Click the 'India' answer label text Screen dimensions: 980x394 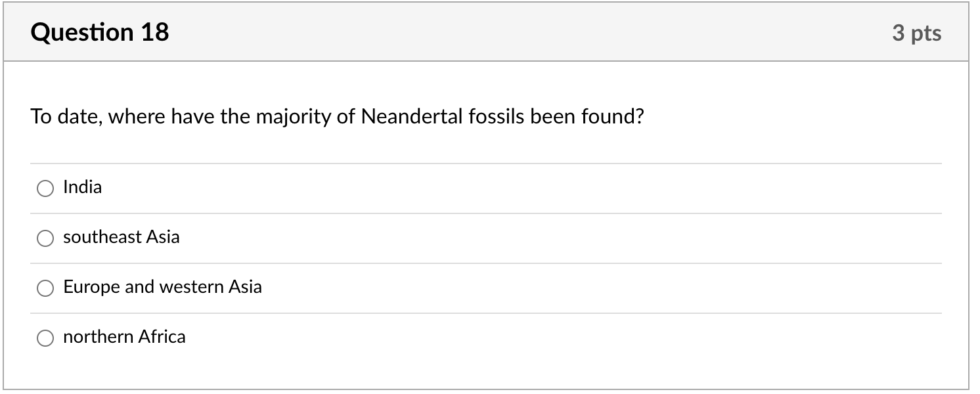tap(82, 187)
